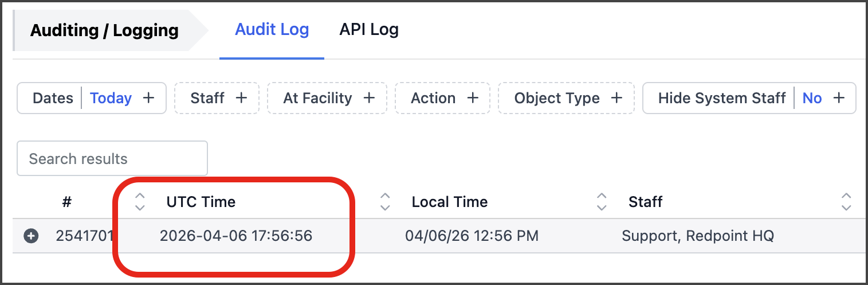Focus the Search results input field

(x=112, y=159)
